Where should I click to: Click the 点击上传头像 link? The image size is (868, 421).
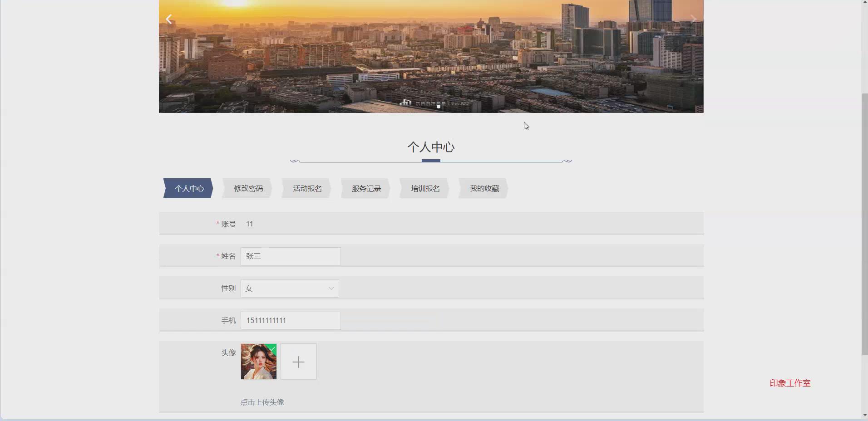pyautogui.click(x=262, y=402)
